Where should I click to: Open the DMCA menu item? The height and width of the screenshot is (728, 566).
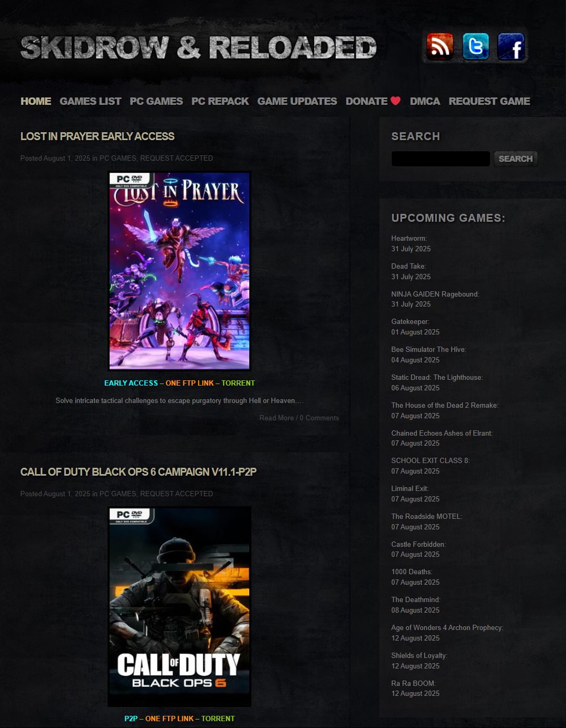[425, 101]
